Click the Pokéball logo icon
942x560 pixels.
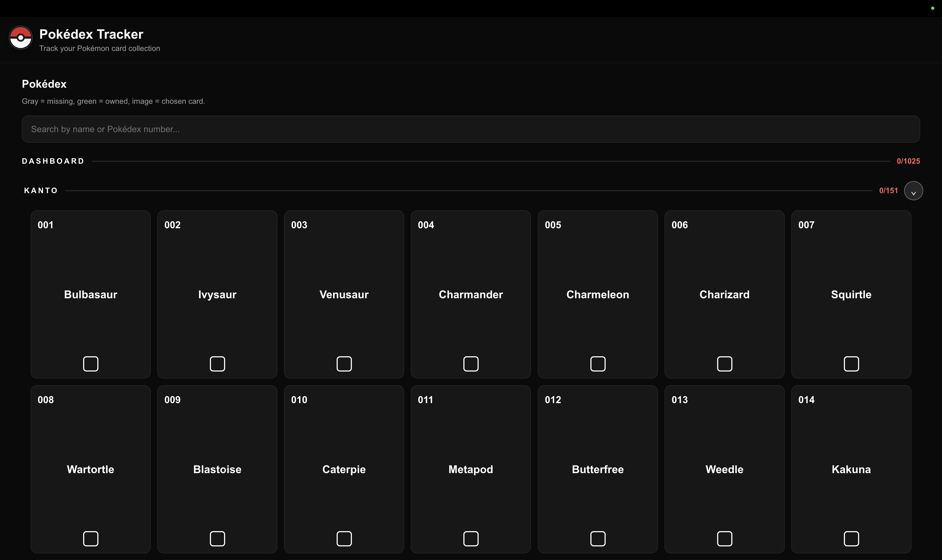point(20,37)
